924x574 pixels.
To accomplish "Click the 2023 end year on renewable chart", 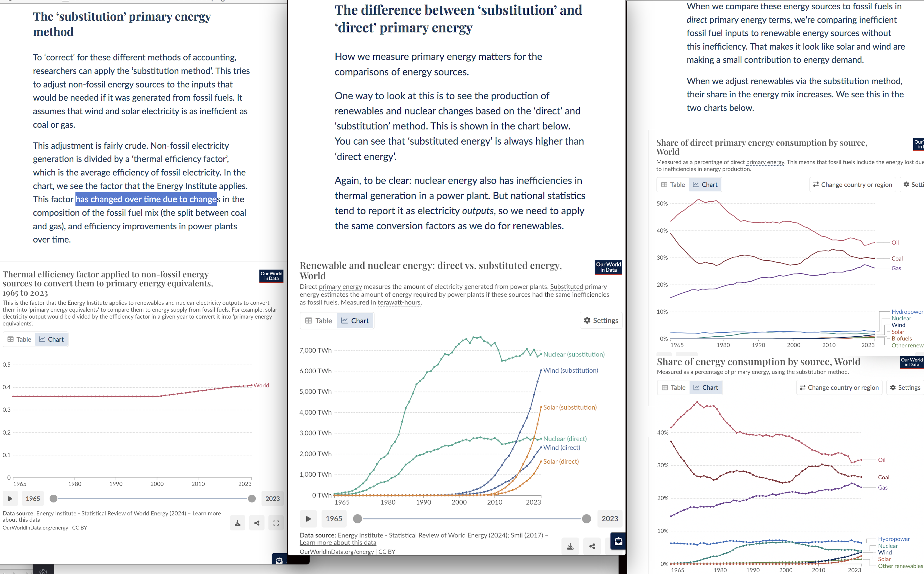I will point(610,519).
